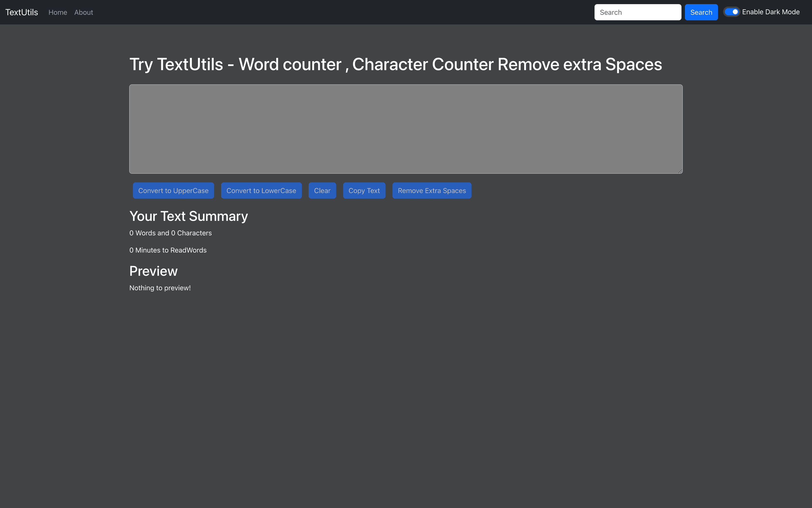The height and width of the screenshot is (508, 812).
Task: Toggle the Enable Dark Mode switch
Action: [732, 12]
